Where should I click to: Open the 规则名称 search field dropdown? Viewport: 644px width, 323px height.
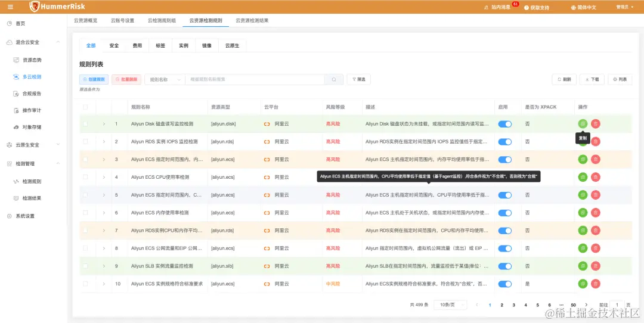tap(165, 80)
